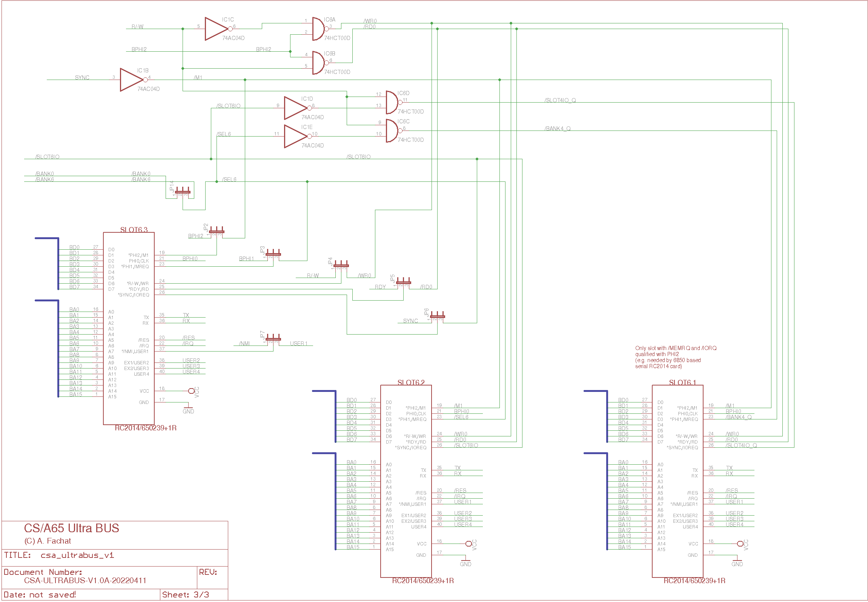The width and height of the screenshot is (868, 602).
Task: Select the SLOT6.1 connector title
Action: tap(682, 382)
